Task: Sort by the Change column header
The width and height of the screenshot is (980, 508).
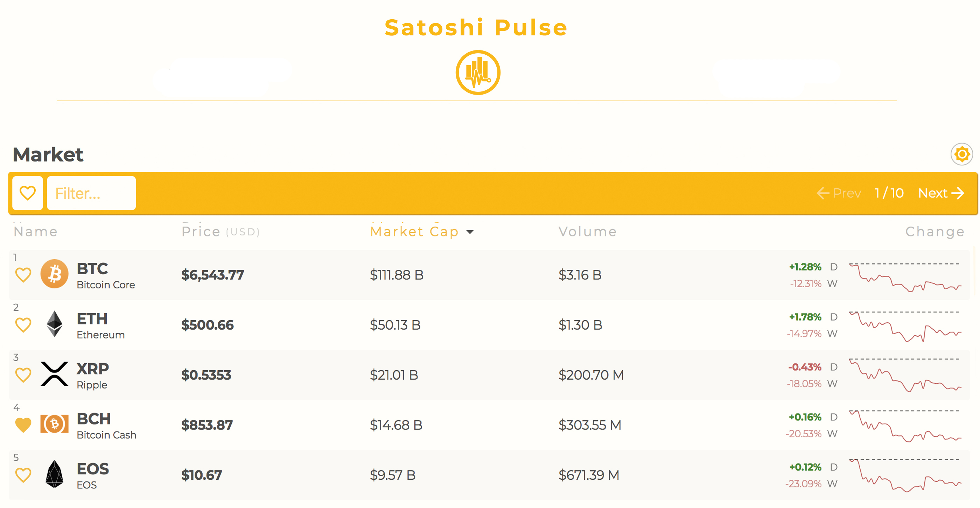Action: click(x=935, y=231)
